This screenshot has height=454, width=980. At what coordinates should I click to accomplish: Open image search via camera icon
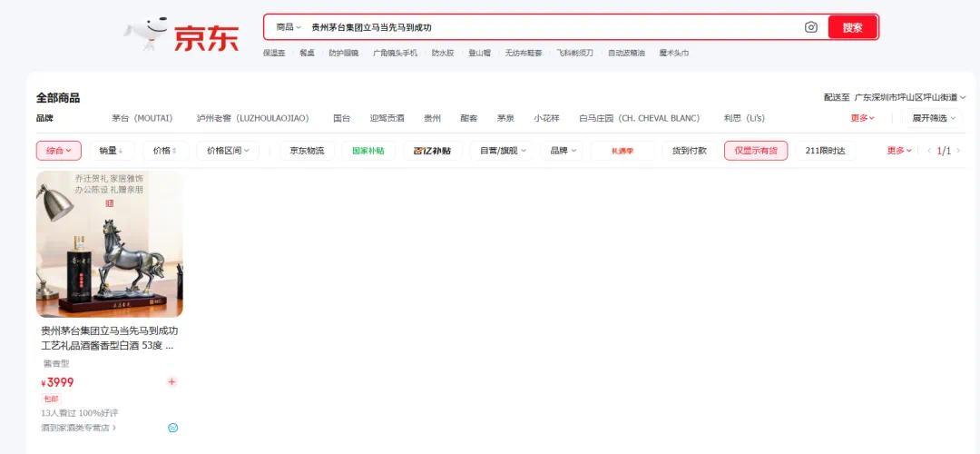pyautogui.click(x=810, y=27)
